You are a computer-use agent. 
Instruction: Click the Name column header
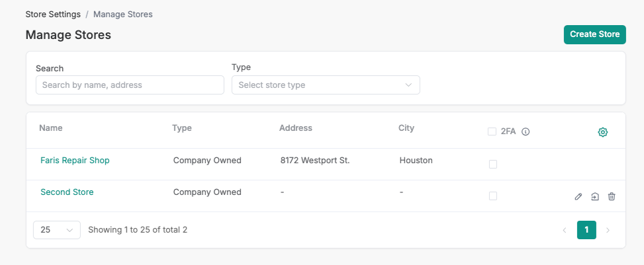(x=51, y=128)
